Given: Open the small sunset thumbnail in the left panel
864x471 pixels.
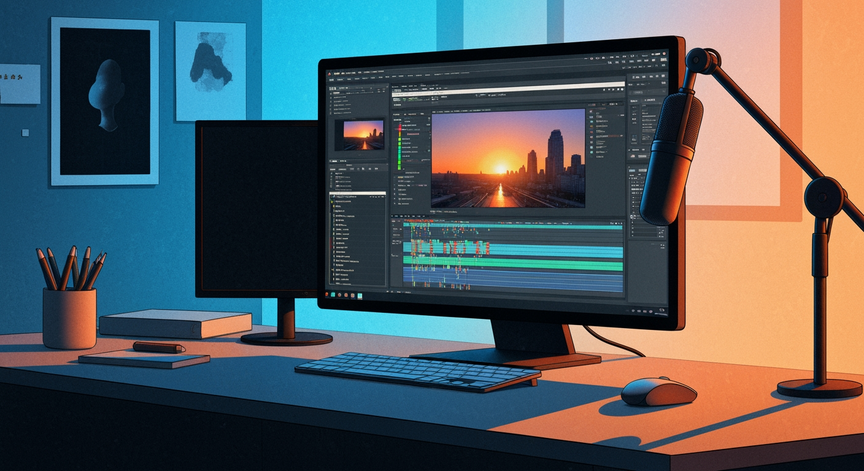Looking at the screenshot, I should (364, 135).
